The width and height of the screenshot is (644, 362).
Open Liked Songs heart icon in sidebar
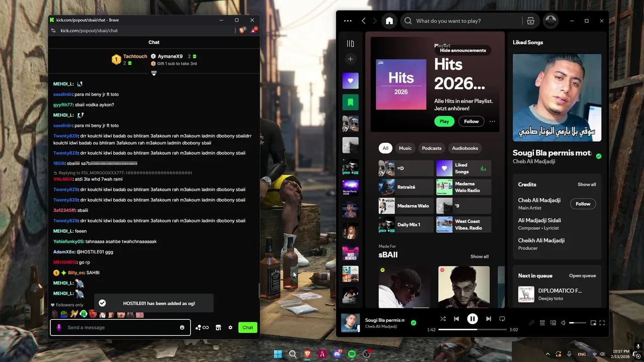tap(351, 80)
